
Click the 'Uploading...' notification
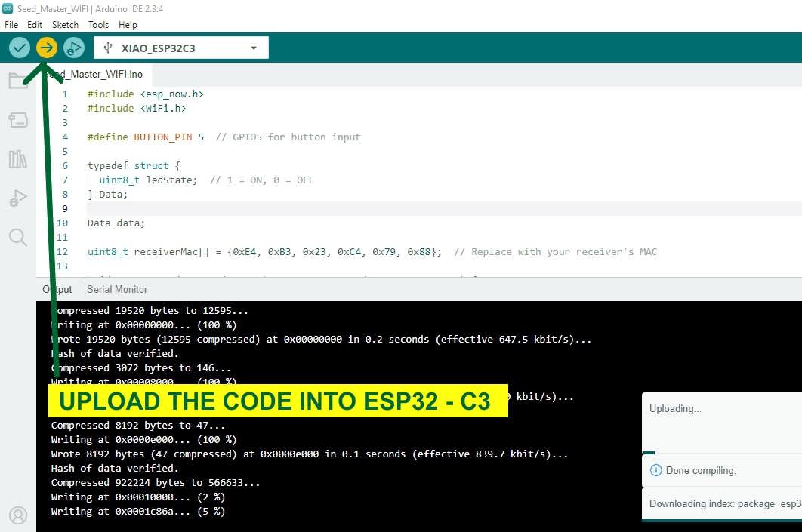click(x=722, y=423)
